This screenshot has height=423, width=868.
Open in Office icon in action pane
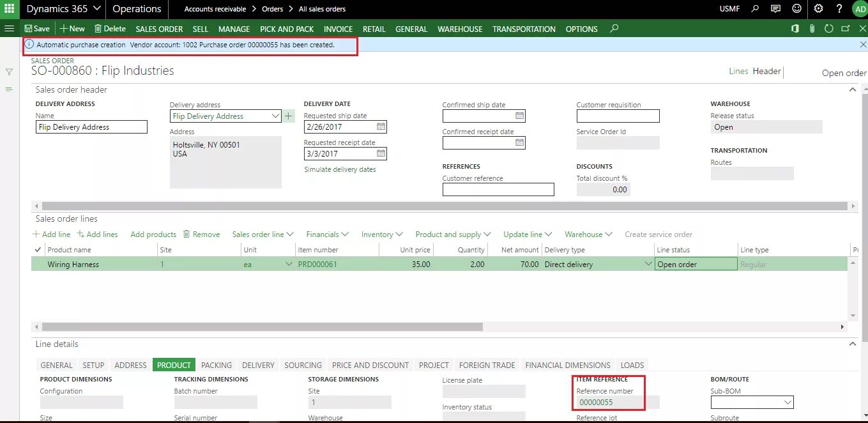(x=795, y=29)
